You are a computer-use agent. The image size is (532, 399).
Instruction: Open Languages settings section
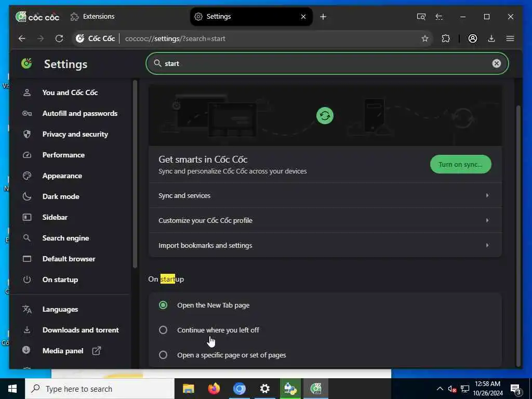pyautogui.click(x=60, y=310)
